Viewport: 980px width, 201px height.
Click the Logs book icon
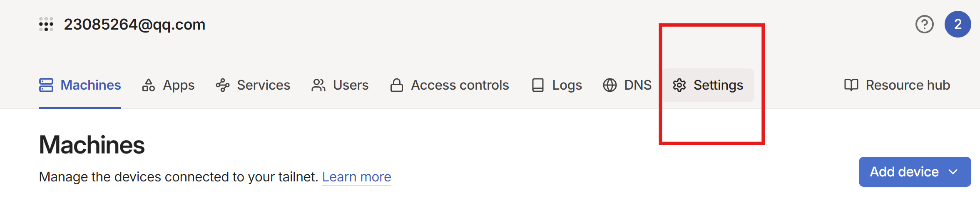538,85
